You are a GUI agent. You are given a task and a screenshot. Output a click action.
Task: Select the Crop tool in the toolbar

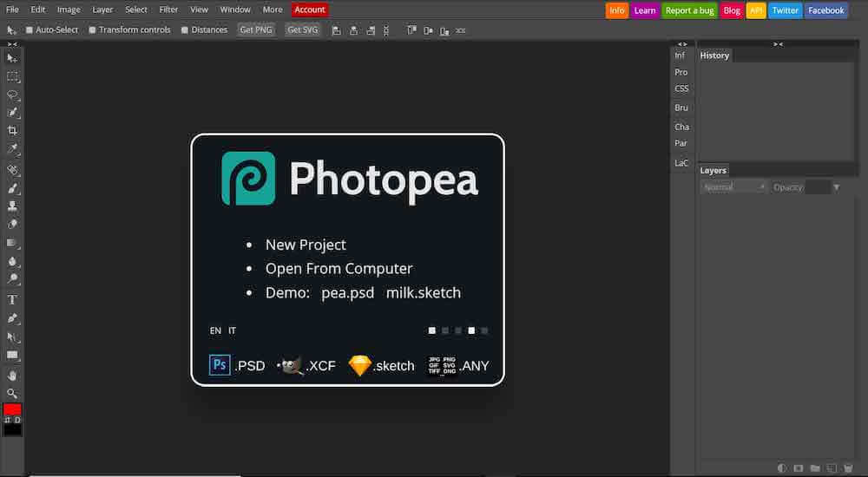[x=12, y=131]
